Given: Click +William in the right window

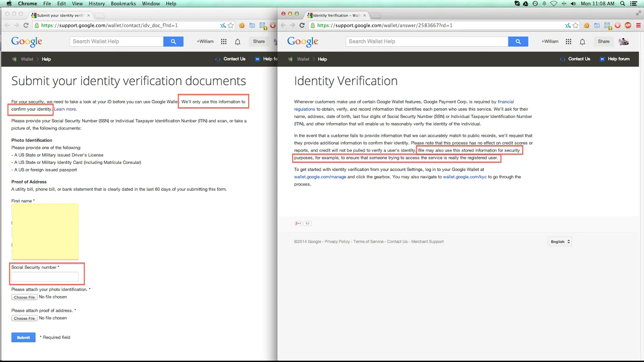Looking at the screenshot, I should (550, 41).
